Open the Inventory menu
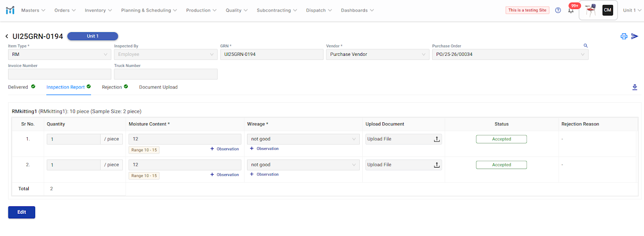The width and height of the screenshot is (644, 236). (98, 11)
